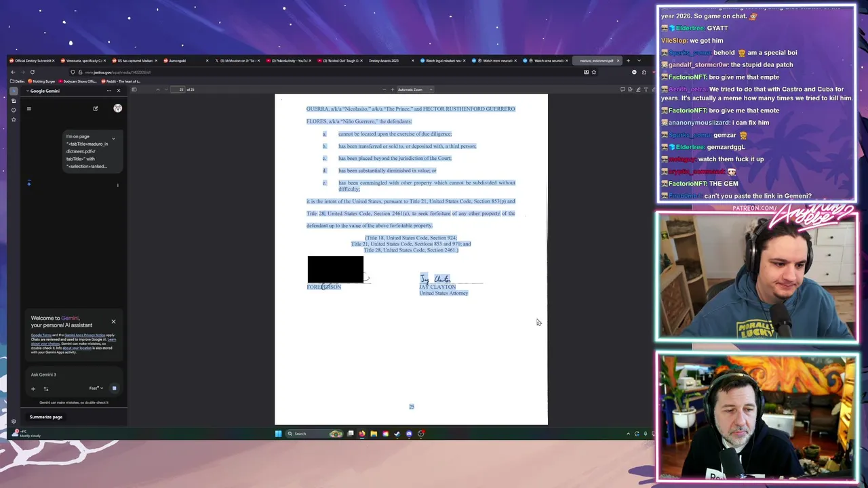Click the Summarize page button
868x488 pixels.
point(46,417)
